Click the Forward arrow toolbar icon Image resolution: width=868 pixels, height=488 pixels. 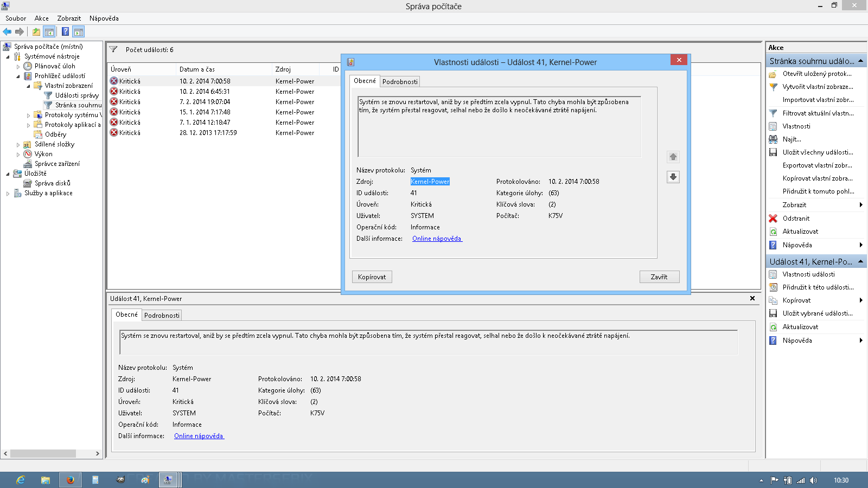20,32
